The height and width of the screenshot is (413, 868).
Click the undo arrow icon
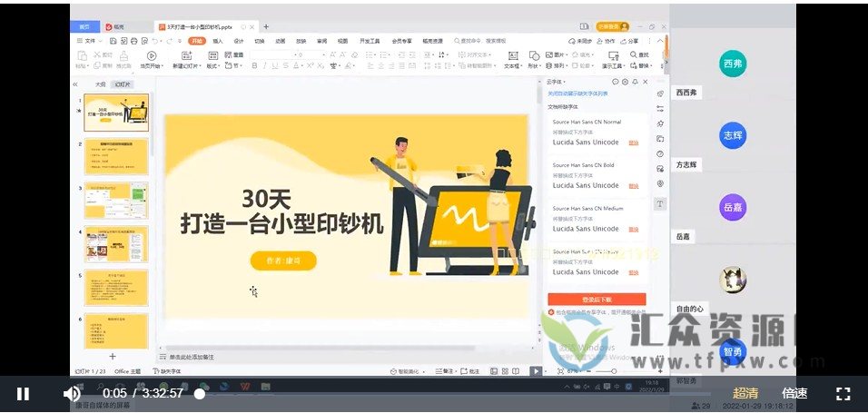point(155,41)
